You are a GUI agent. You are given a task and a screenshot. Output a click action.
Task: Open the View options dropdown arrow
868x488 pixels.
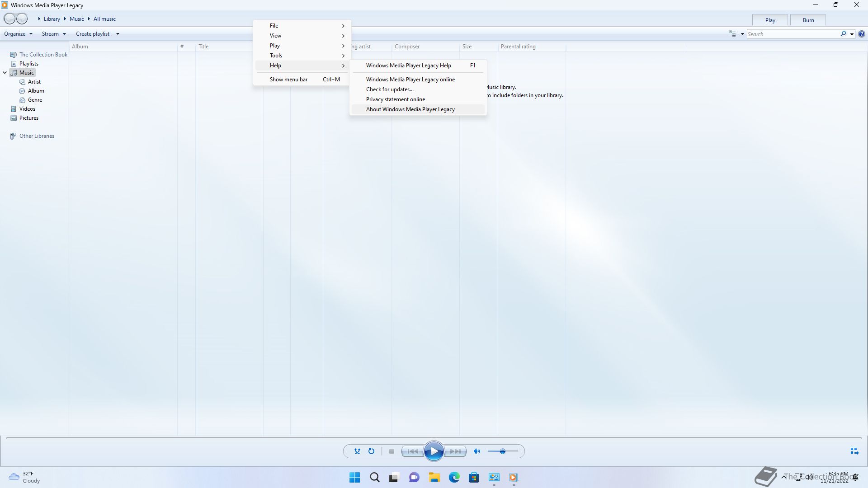pos(742,34)
